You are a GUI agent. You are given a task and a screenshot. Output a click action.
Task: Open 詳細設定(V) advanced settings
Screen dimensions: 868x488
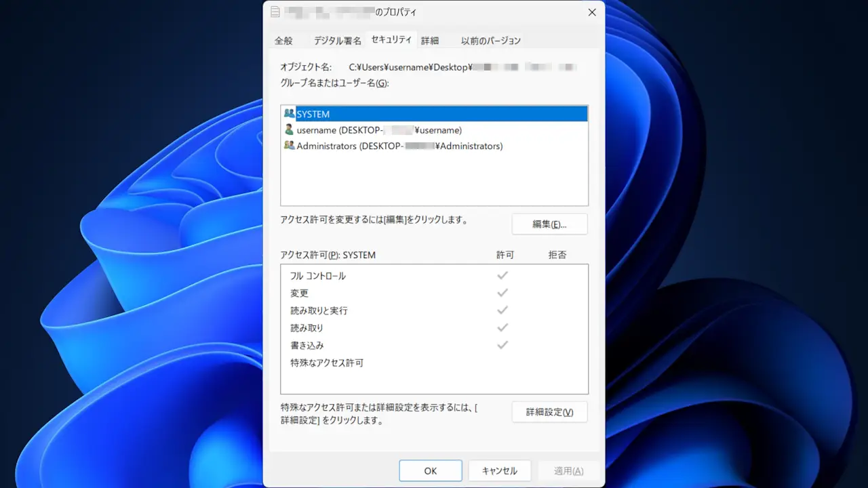pos(549,412)
